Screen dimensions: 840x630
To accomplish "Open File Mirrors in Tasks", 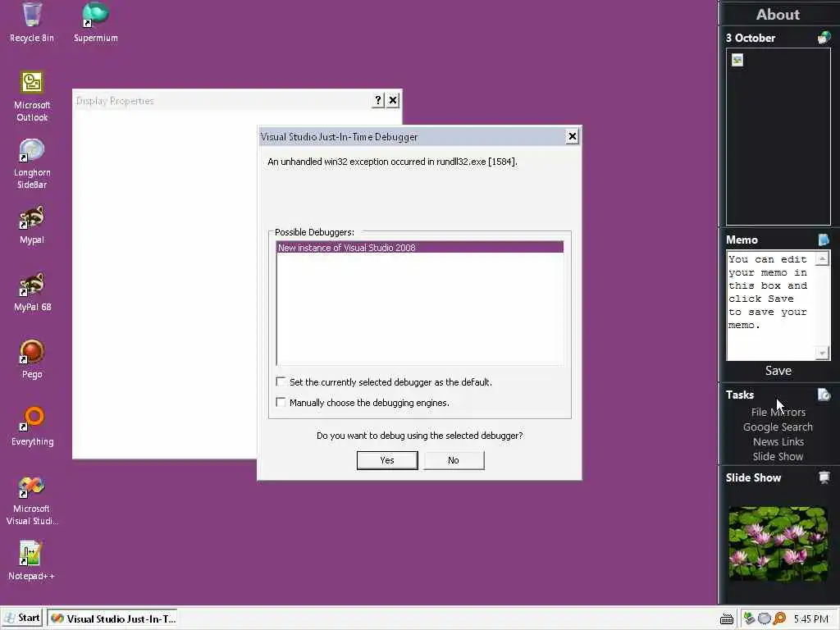I will (778, 412).
